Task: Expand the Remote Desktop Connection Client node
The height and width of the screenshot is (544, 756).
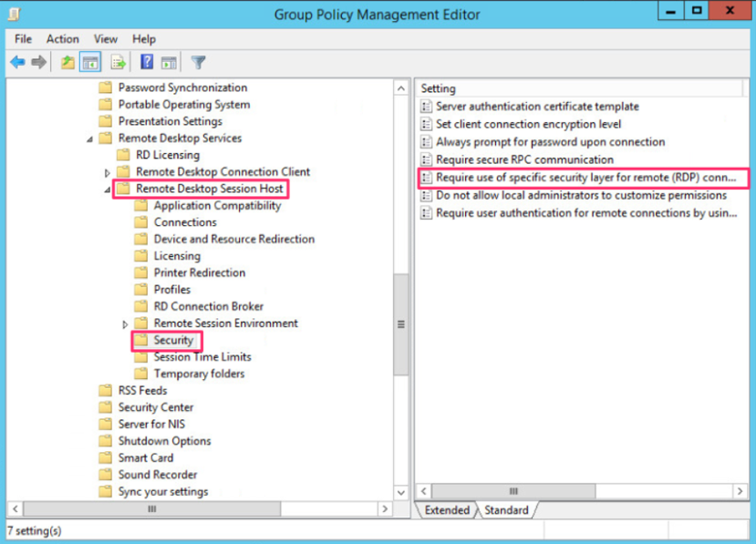Action: click(108, 172)
